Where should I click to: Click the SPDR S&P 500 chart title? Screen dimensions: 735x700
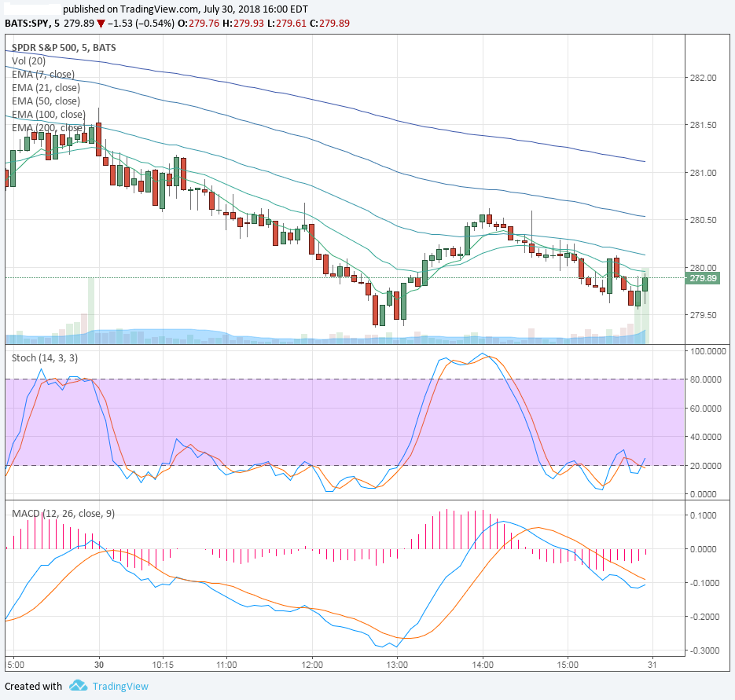point(64,47)
